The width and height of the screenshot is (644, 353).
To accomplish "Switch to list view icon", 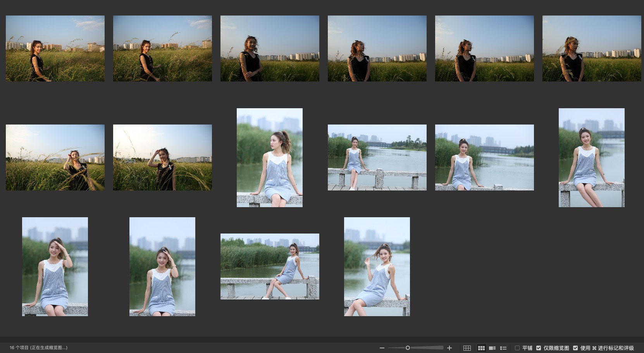I will pyautogui.click(x=503, y=348).
